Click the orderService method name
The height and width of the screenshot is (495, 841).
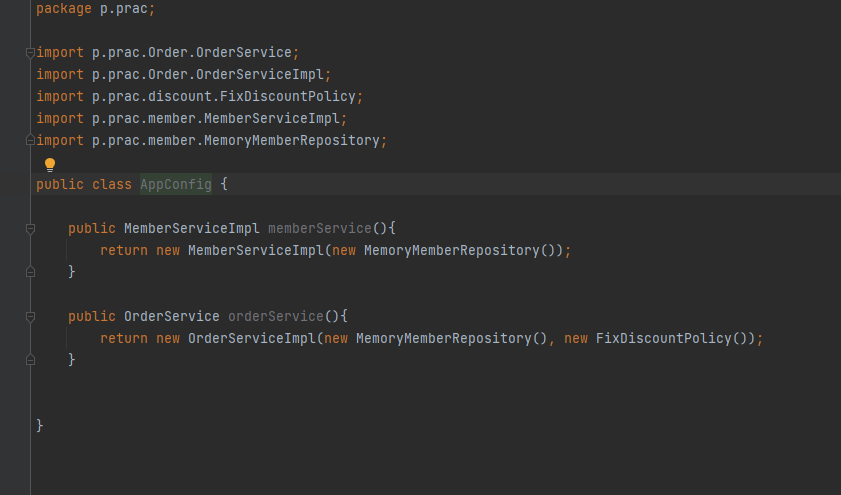(x=276, y=316)
